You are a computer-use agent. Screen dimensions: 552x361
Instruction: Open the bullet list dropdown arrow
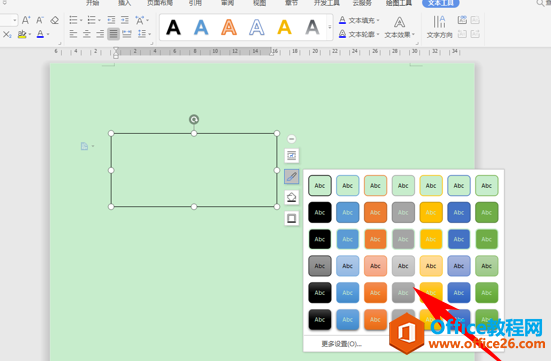click(x=81, y=20)
